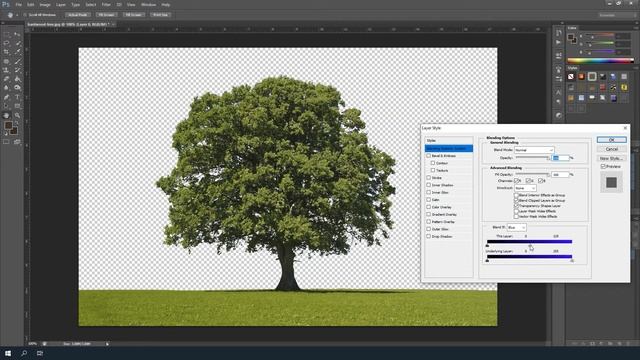Viewport: 640px width, 360px height.
Task: Click the Fit Screen button
Action: pyautogui.click(x=106, y=15)
